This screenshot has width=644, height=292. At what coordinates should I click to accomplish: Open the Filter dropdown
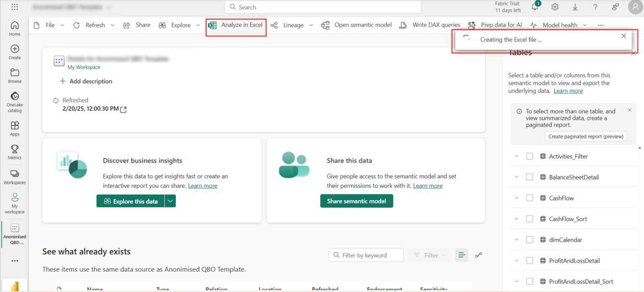point(429,255)
